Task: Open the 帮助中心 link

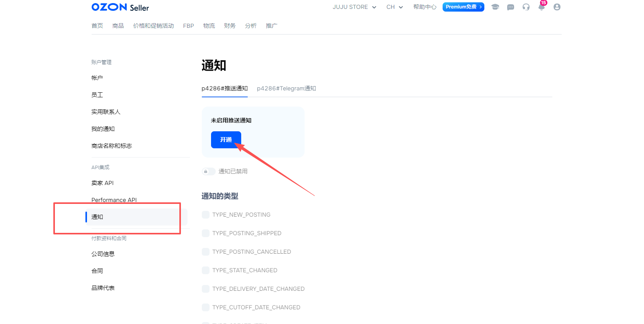Action: point(425,7)
